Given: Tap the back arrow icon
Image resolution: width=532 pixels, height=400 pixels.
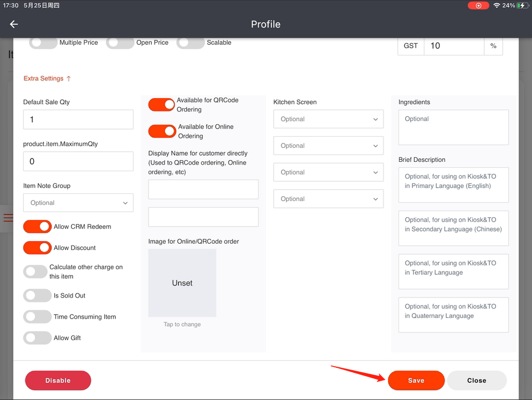Looking at the screenshot, I should point(14,24).
